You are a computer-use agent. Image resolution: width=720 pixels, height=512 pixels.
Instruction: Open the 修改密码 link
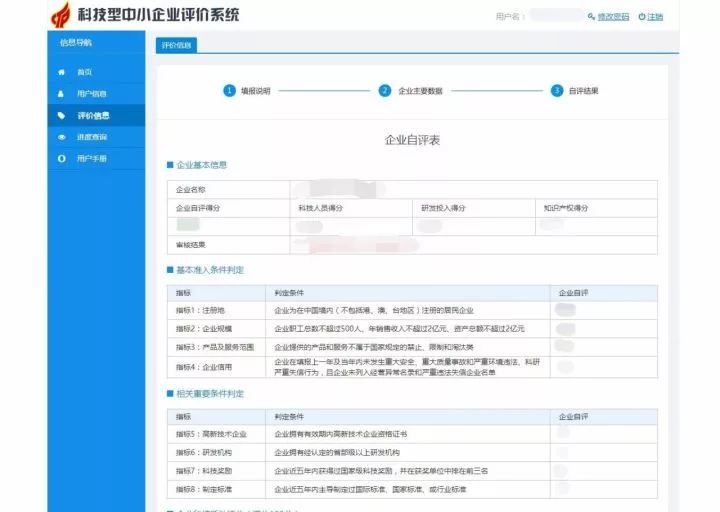[x=613, y=17]
